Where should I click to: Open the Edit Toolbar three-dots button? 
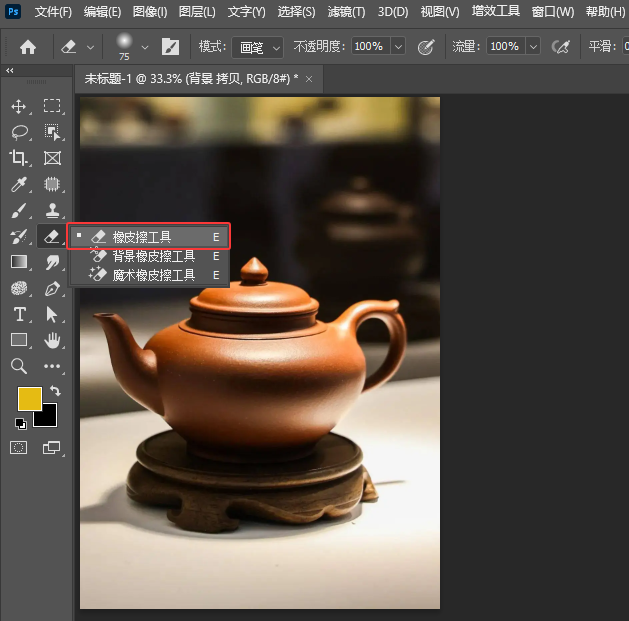52,366
